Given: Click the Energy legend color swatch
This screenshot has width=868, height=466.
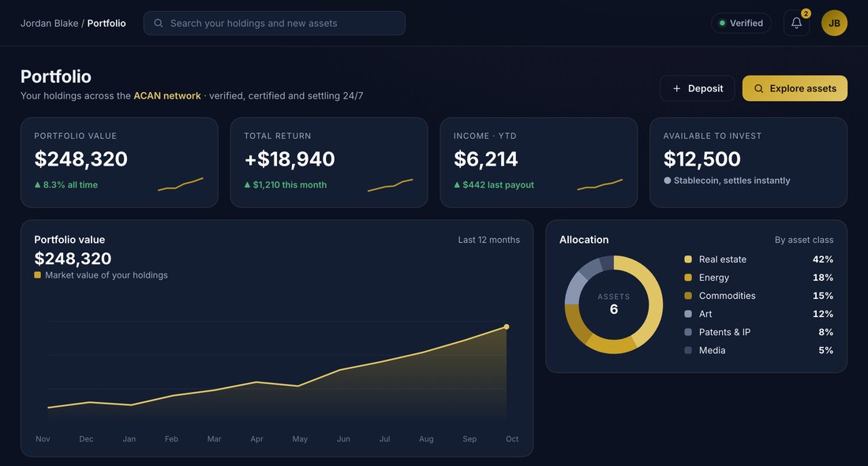Looking at the screenshot, I should point(688,278).
